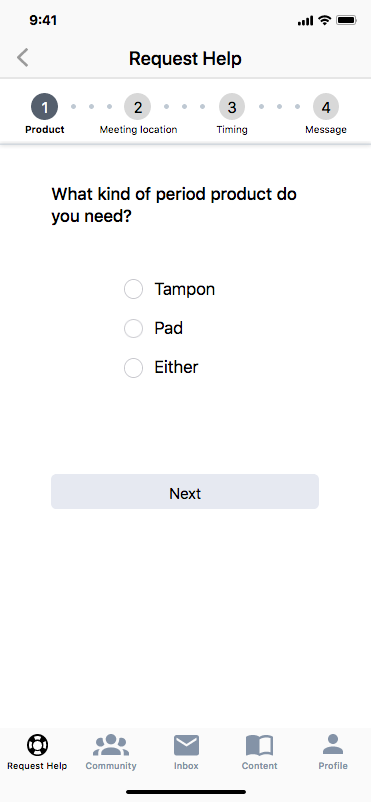Choose the Either radio option
This screenshot has width=371, height=802.
[x=134, y=368]
